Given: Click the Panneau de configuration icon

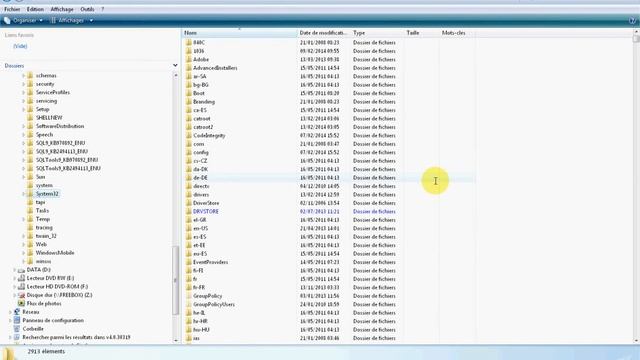Looking at the screenshot, I should pyautogui.click(x=17, y=320).
